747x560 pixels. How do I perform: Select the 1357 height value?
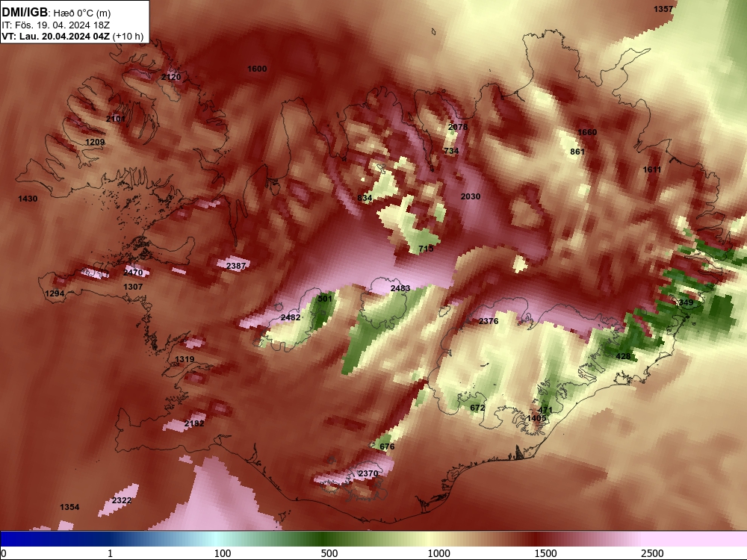(x=663, y=9)
